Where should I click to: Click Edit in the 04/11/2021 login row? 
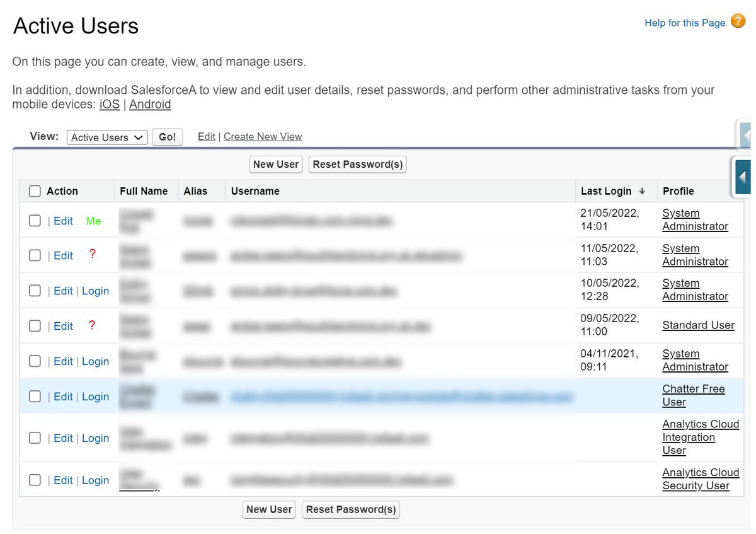pos(64,361)
